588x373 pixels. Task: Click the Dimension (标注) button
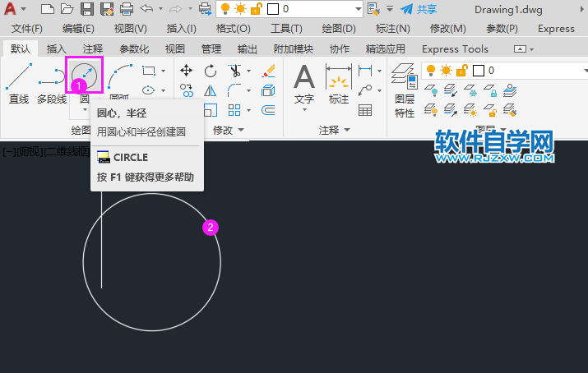338,84
